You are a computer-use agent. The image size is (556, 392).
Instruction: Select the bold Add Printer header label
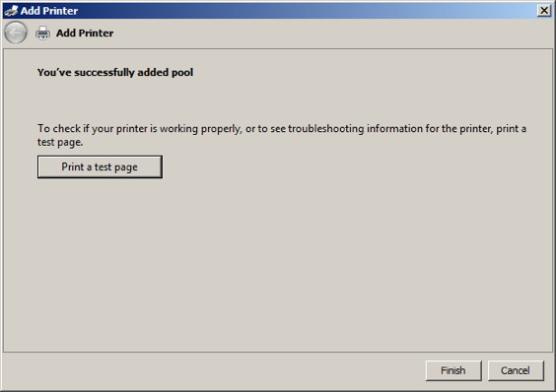(x=85, y=33)
